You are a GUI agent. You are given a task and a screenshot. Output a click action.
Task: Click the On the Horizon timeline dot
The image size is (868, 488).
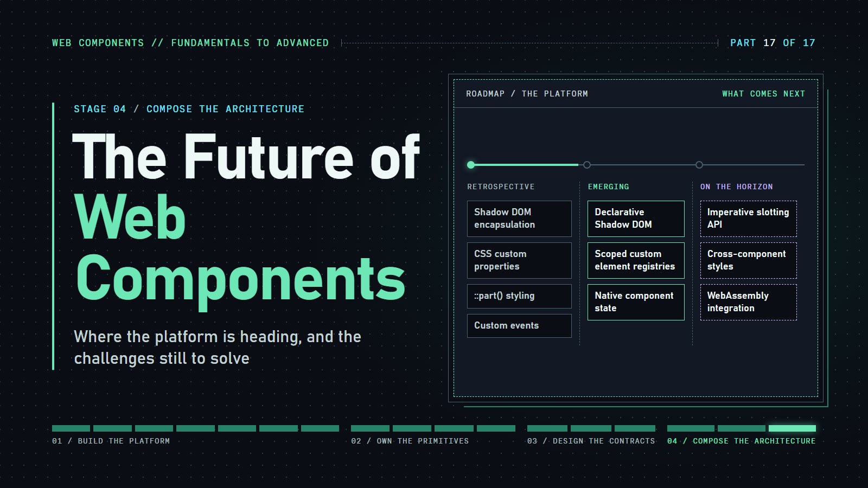click(x=699, y=165)
